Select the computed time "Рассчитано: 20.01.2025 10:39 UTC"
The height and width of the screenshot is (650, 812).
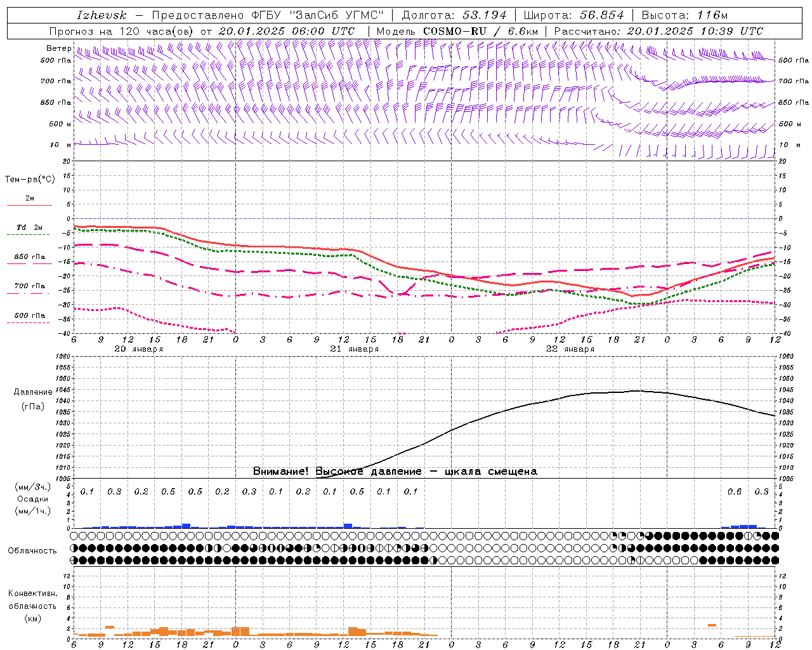click(x=658, y=31)
